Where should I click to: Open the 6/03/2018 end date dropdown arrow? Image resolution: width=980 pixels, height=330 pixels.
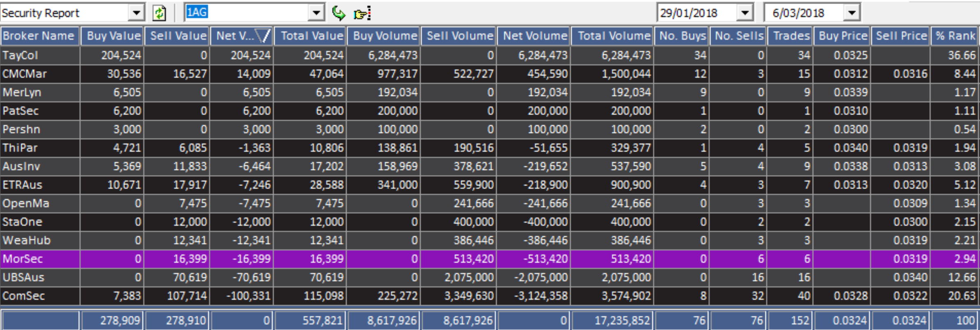pyautogui.click(x=852, y=13)
